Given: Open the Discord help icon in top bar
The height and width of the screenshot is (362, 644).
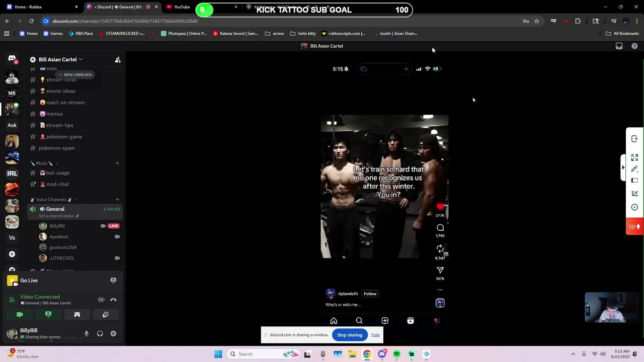Looking at the screenshot, I should (x=634, y=46).
